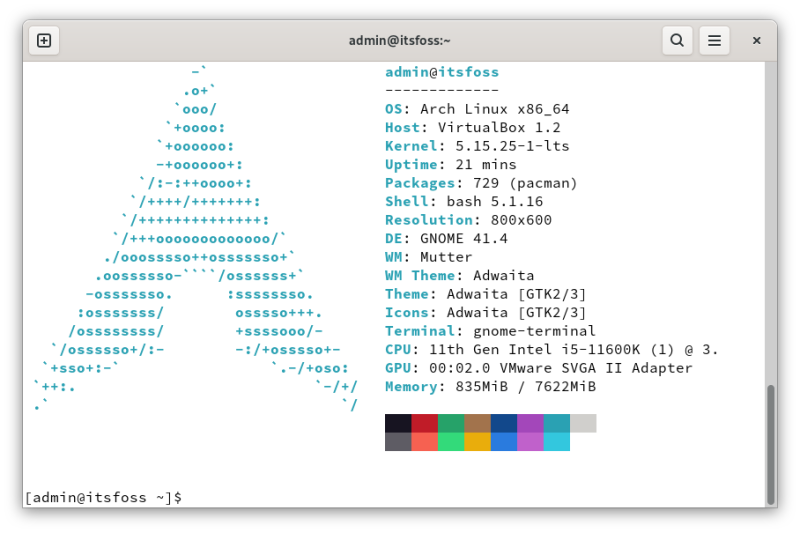
Task: Click the 'Icons: Adwaita [GTK2/3]' line
Action: pyautogui.click(x=486, y=312)
